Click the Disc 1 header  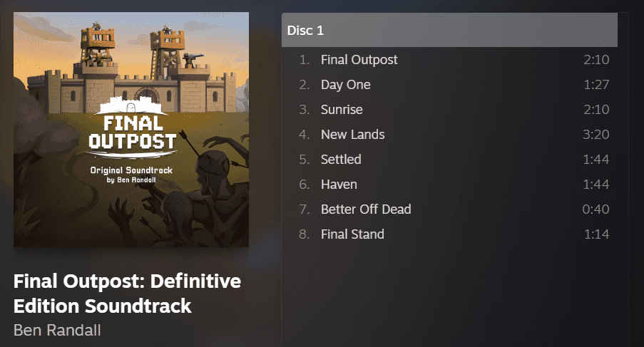pyautogui.click(x=449, y=30)
